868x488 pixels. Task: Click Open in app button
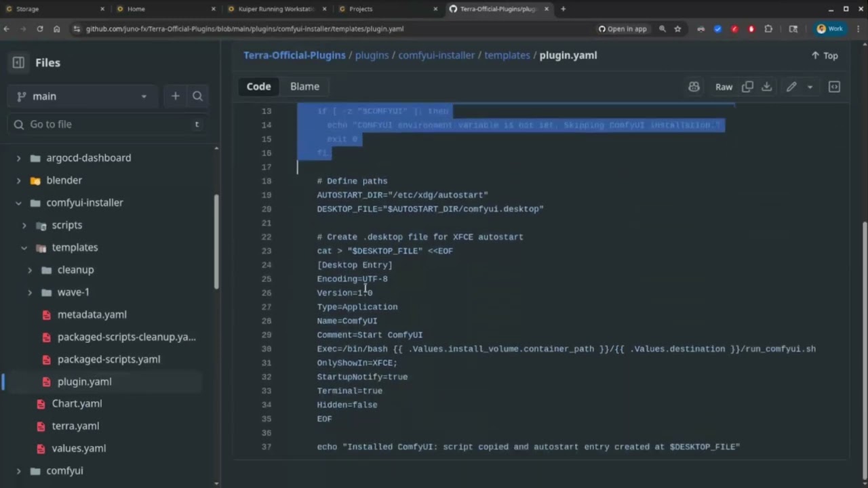[622, 29]
